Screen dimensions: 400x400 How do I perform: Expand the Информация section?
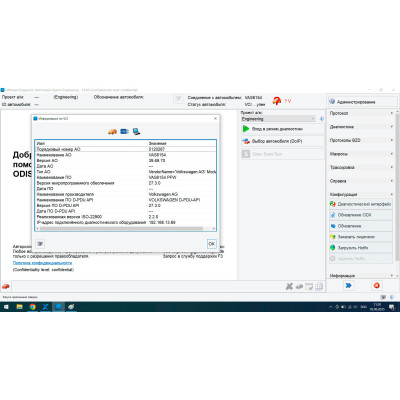(x=361, y=276)
